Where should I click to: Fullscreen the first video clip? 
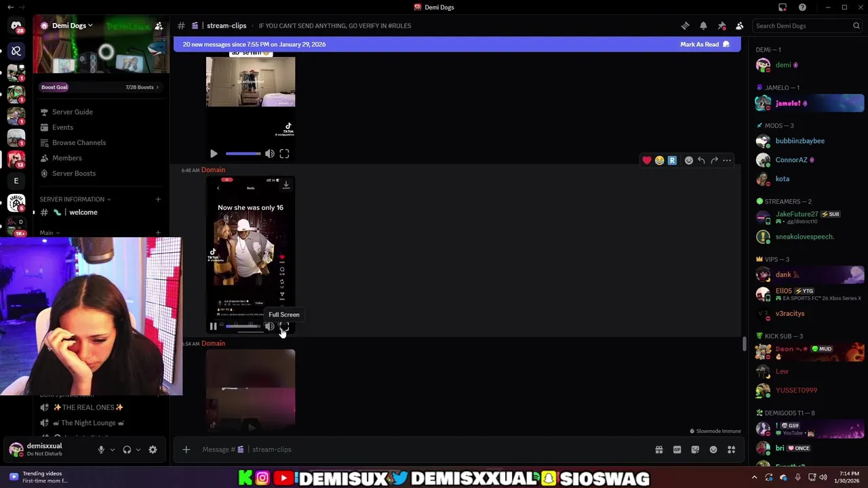(x=284, y=154)
